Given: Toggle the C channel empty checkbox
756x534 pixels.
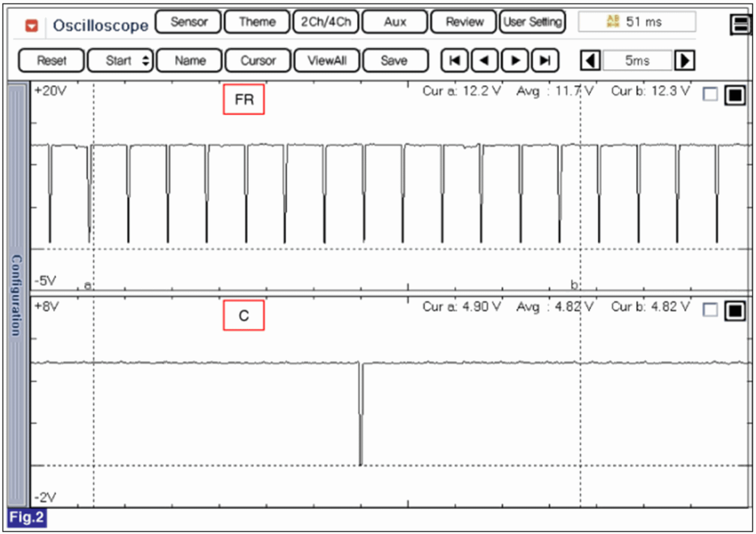Looking at the screenshot, I should pos(710,310).
